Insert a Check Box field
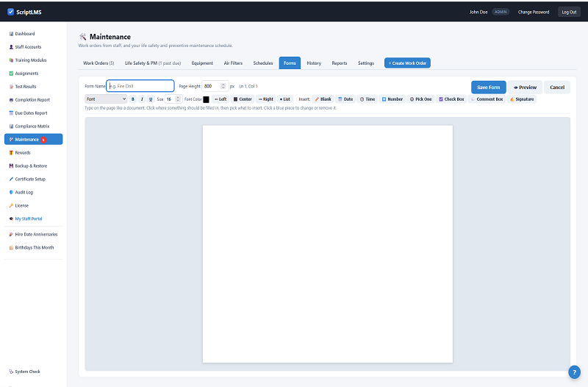The width and height of the screenshot is (588, 387). point(451,99)
